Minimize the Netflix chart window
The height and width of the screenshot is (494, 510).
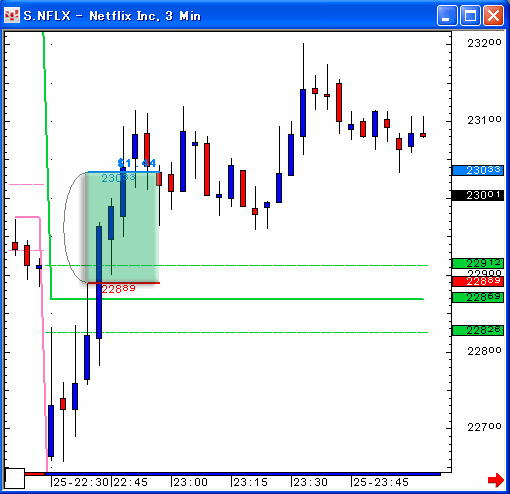447,15
